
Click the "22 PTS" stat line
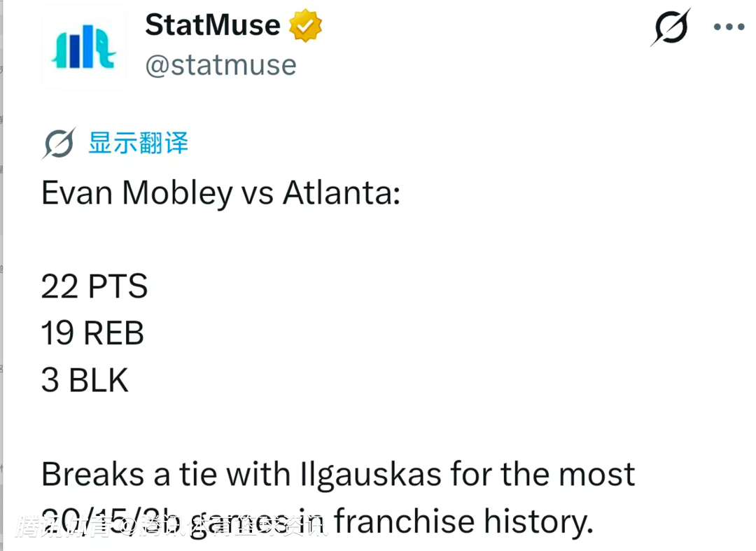tap(94, 287)
